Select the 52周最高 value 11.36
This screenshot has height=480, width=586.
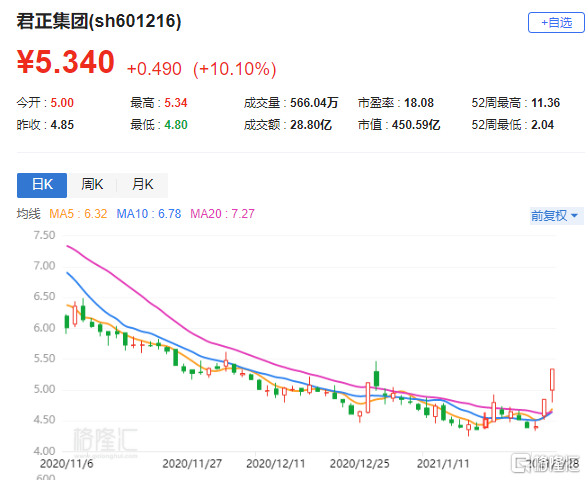(546, 103)
